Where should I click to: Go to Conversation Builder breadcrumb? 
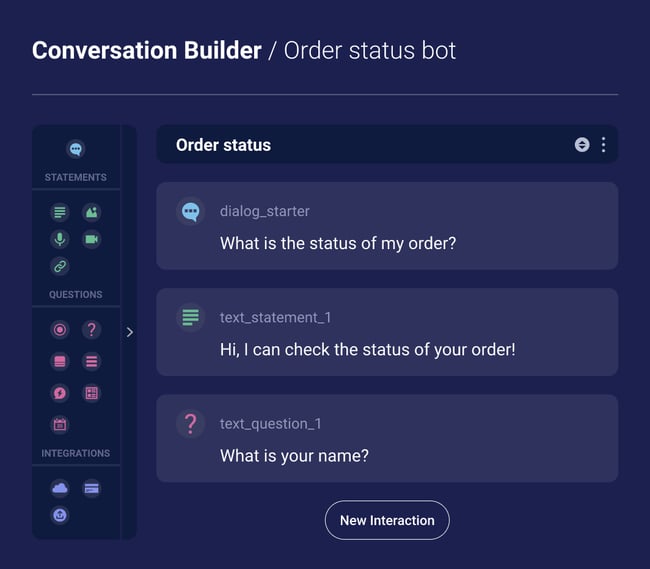tap(146, 50)
